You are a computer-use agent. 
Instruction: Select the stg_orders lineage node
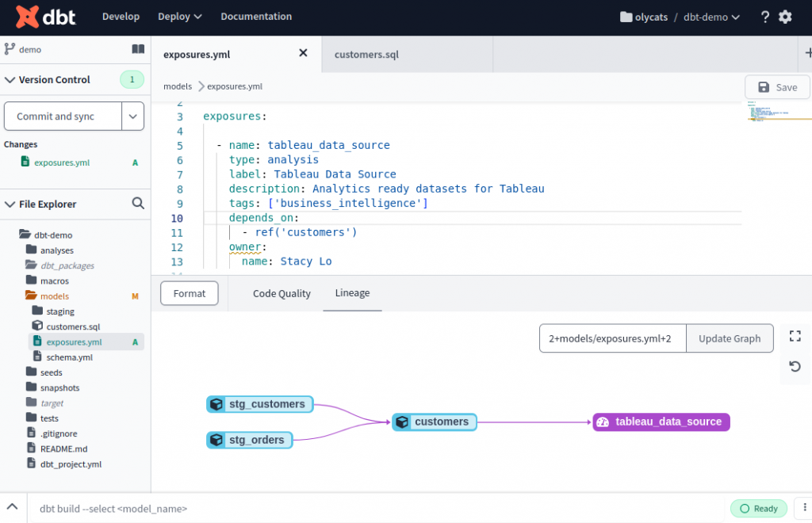pos(250,440)
